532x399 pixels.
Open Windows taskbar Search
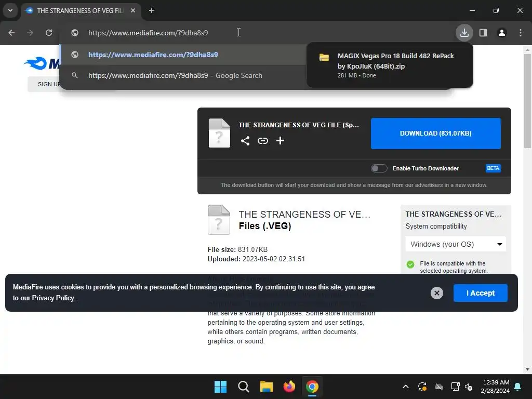pyautogui.click(x=243, y=387)
